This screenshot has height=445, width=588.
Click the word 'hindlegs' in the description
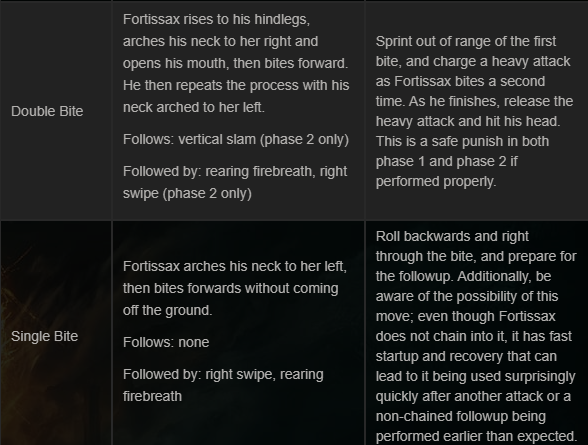pos(282,19)
